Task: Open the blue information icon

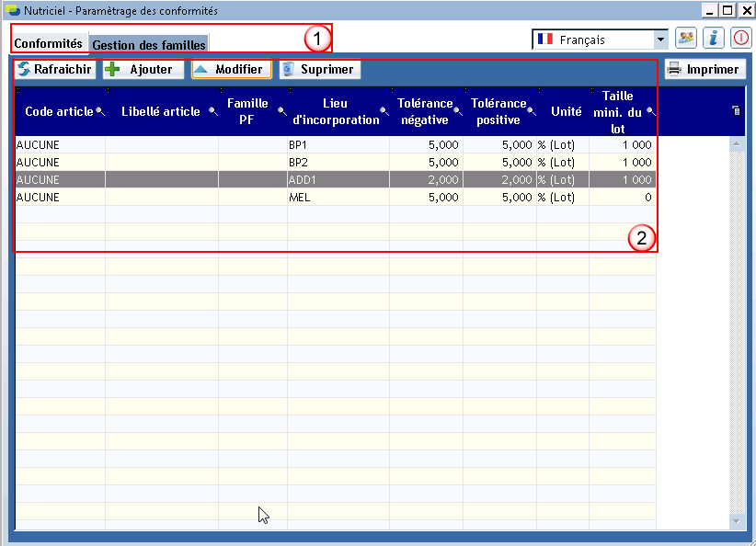Action: pyautogui.click(x=713, y=39)
